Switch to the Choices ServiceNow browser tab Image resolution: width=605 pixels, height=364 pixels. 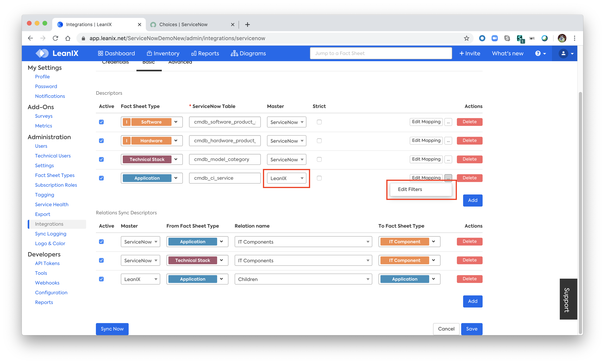pos(183,25)
